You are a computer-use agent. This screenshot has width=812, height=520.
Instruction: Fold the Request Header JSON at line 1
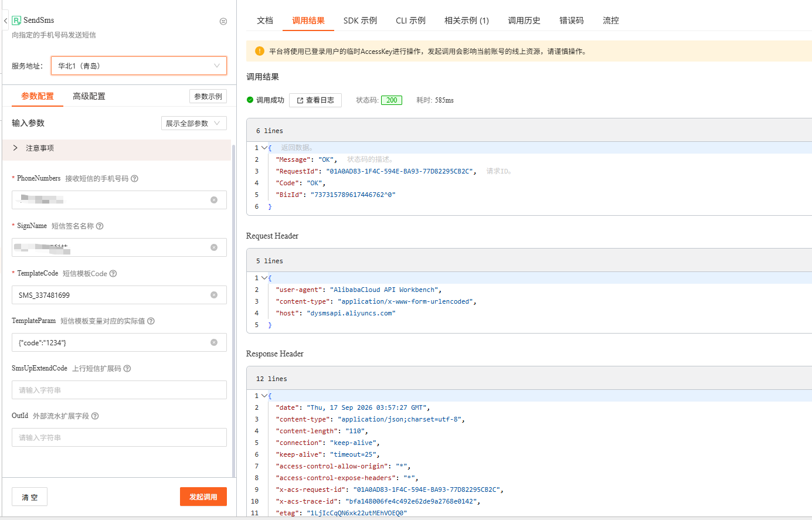(264, 278)
